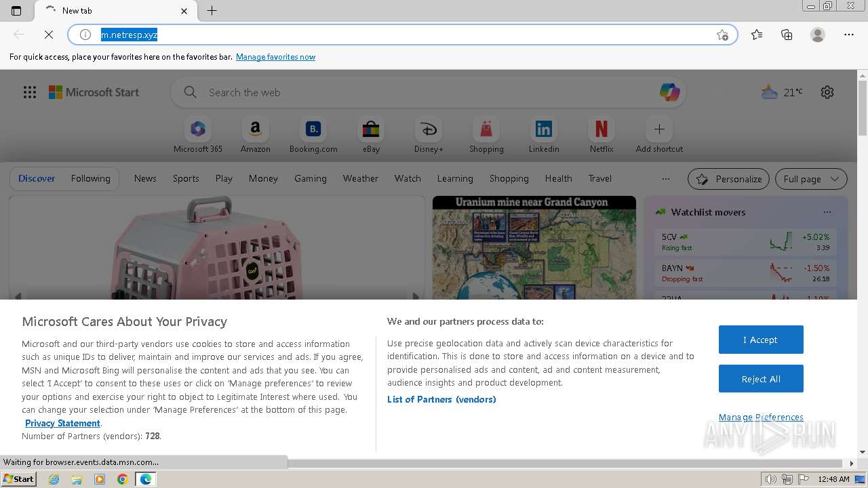This screenshot has width=868, height=488.
Task: Open the Weather feed category
Action: pyautogui.click(x=361, y=178)
